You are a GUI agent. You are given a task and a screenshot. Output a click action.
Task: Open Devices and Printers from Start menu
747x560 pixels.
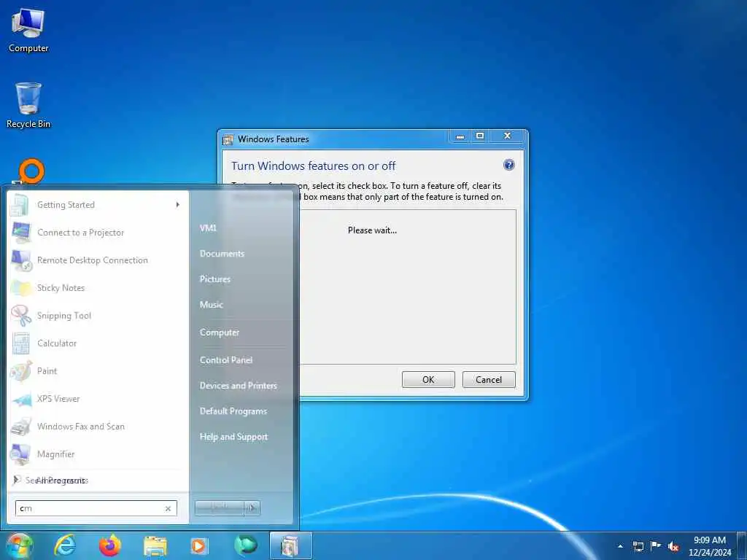click(x=239, y=386)
